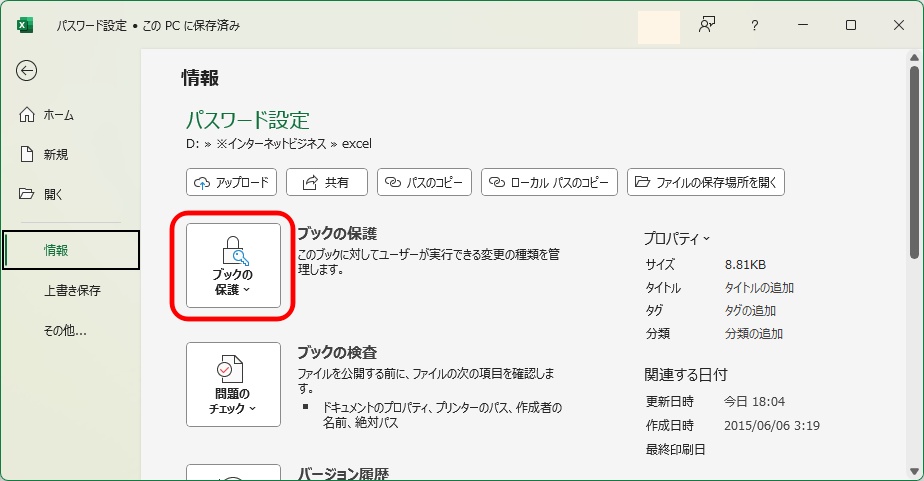The width and height of the screenshot is (924, 481).
Task: Select 上書き保存 in the sidebar
Action: pos(72,291)
